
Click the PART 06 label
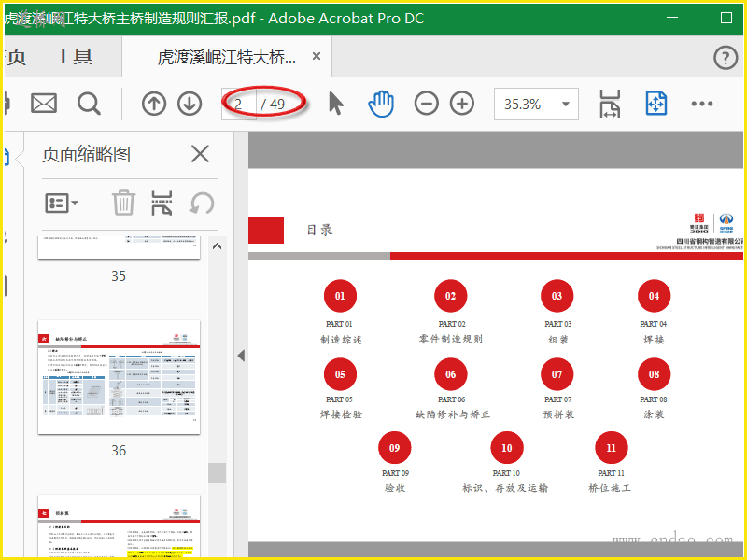pyautogui.click(x=451, y=399)
